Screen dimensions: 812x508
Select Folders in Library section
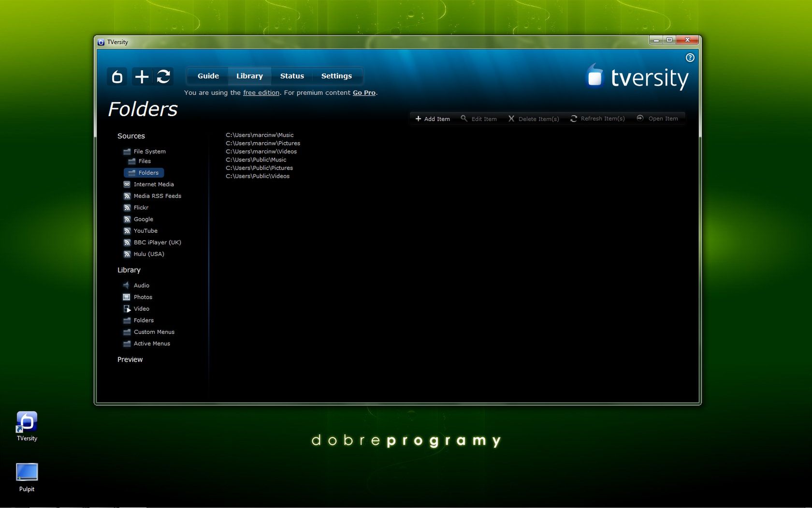(x=144, y=320)
